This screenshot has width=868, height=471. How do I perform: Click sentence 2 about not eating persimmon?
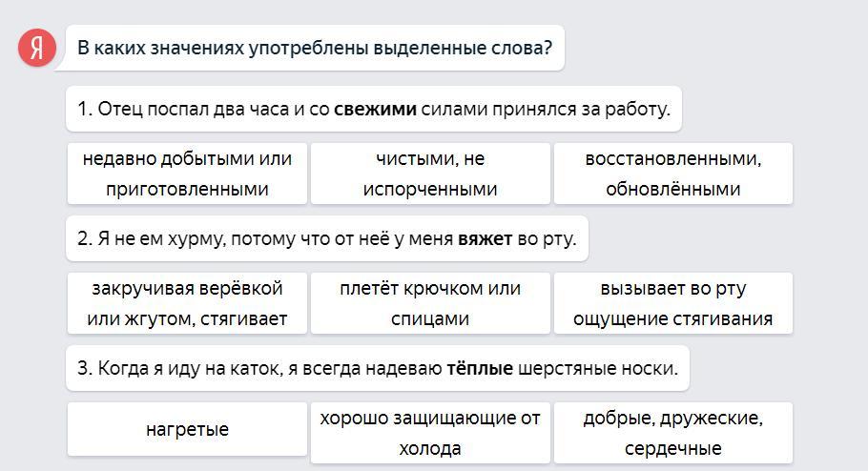tap(327, 238)
